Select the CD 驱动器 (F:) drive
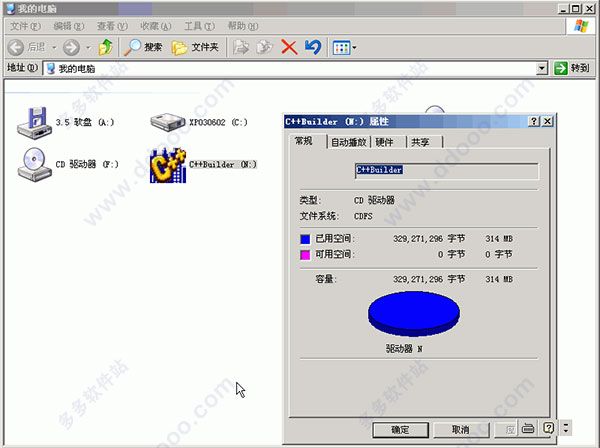Viewport: 600px width, 448px height. click(x=68, y=165)
